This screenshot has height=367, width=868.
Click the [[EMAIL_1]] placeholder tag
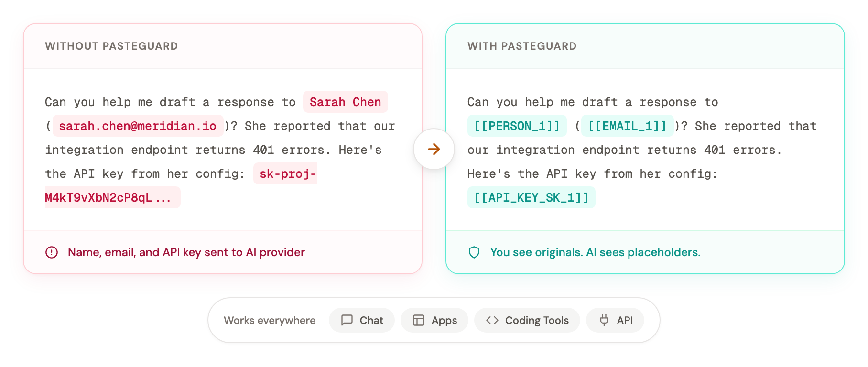[x=627, y=126]
